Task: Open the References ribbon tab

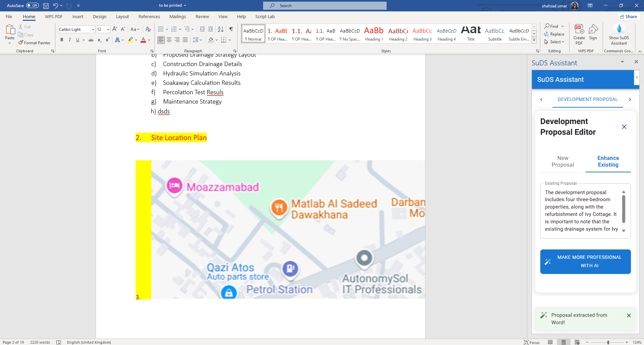Action: coord(149,16)
